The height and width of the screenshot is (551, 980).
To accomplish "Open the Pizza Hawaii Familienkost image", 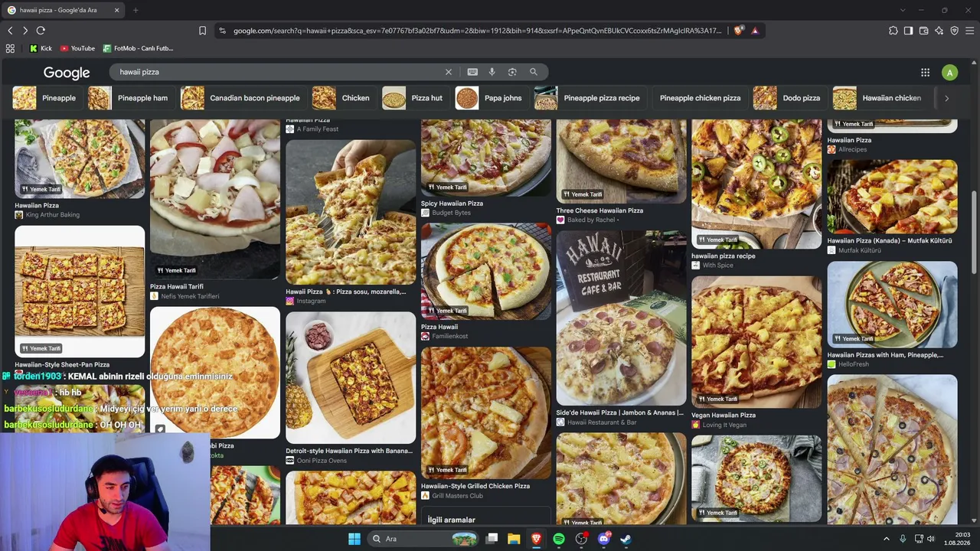I will pyautogui.click(x=485, y=271).
